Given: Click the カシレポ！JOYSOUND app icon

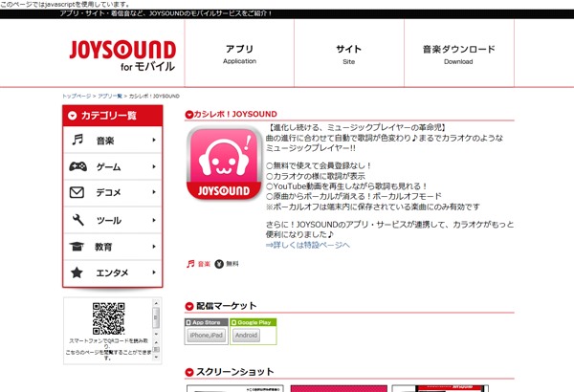Looking at the screenshot, I should 224,163.
